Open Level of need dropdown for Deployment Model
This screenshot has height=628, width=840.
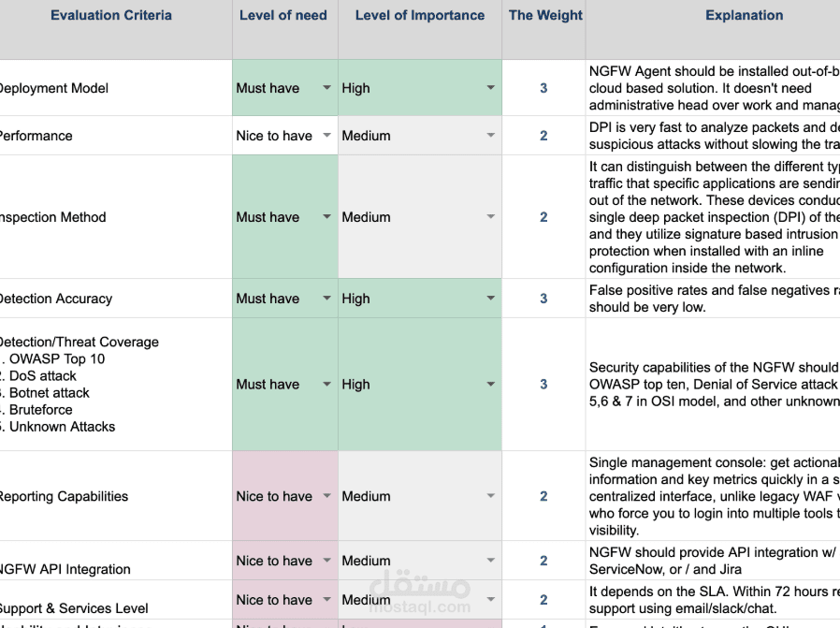(x=326, y=88)
